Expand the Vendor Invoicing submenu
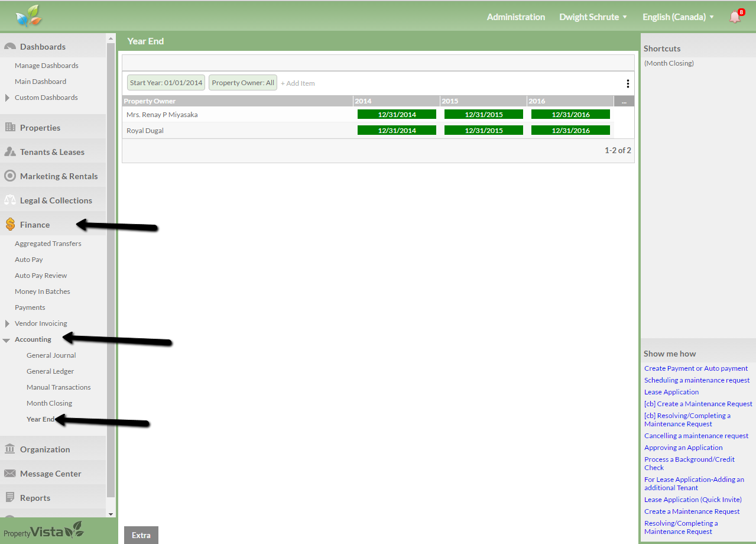 pos(7,323)
